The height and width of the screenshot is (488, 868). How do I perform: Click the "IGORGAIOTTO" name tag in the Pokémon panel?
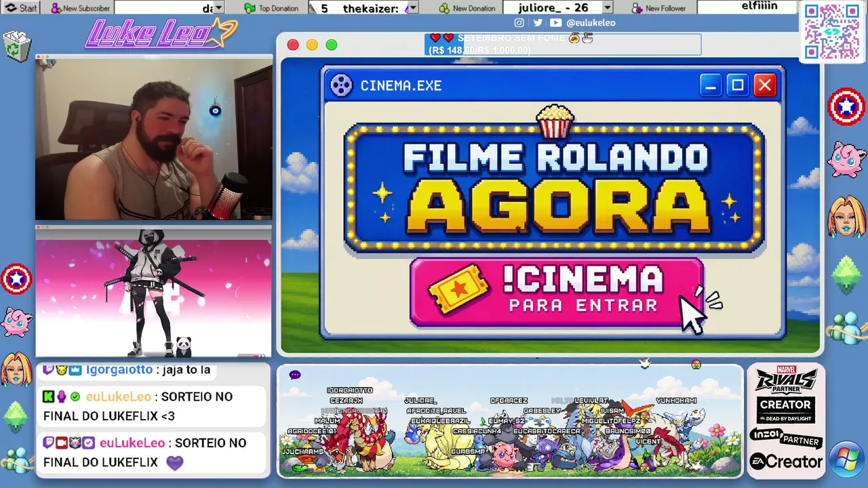tap(350, 390)
